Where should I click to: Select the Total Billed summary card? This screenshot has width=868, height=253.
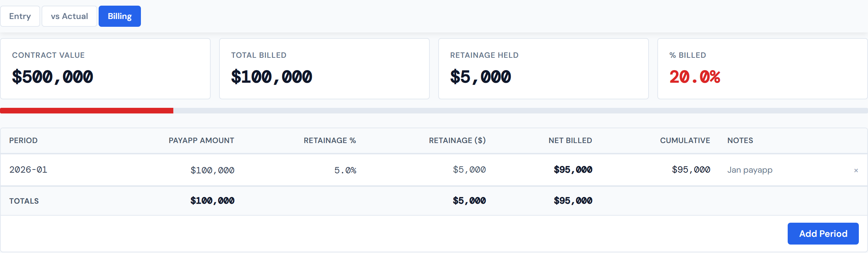[324, 68]
